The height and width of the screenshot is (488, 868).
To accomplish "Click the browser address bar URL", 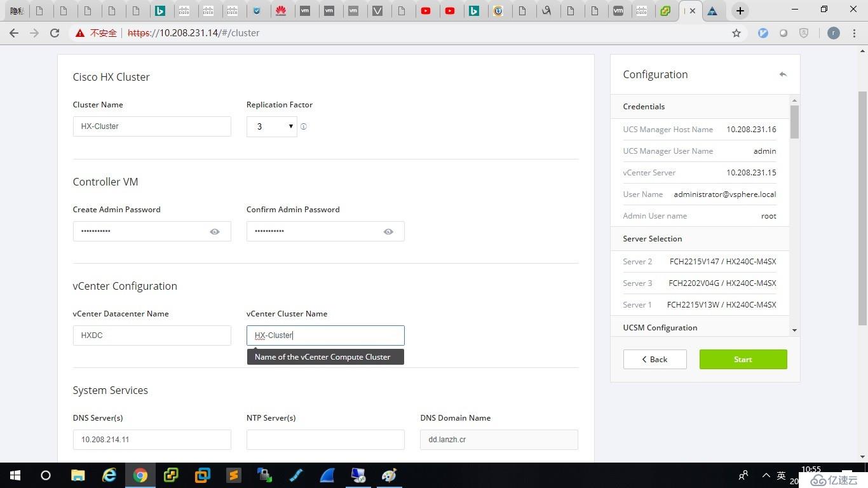I will coord(194,33).
